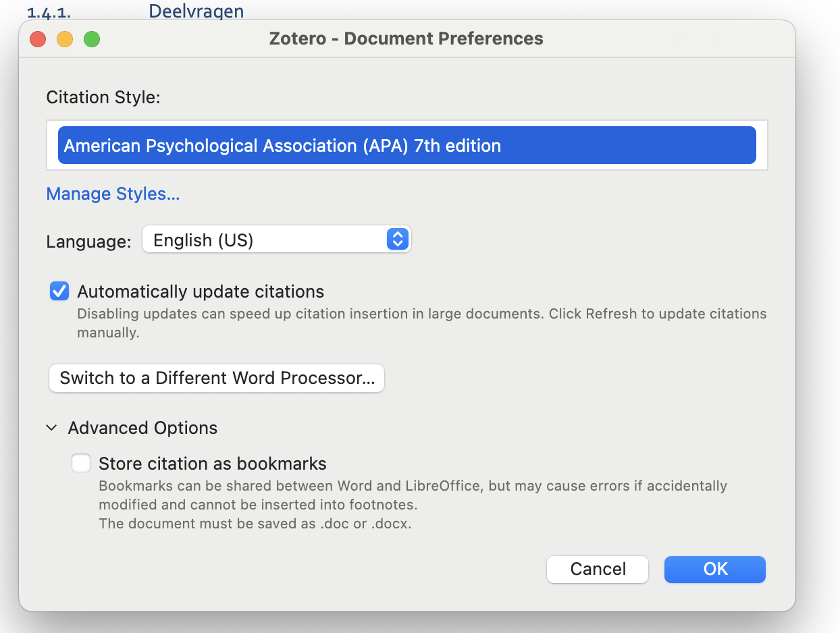The height and width of the screenshot is (633, 840).
Task: Click the Advanced Options label
Action: [142, 428]
